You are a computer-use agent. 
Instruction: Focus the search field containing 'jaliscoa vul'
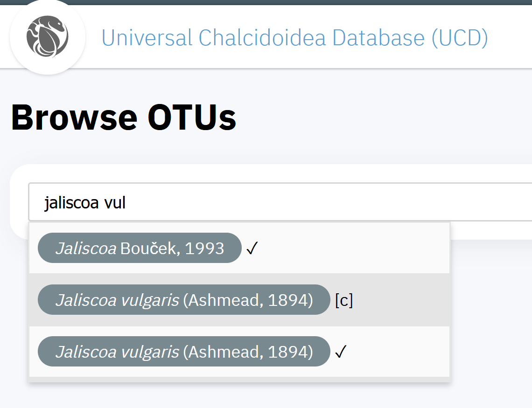tap(280, 202)
